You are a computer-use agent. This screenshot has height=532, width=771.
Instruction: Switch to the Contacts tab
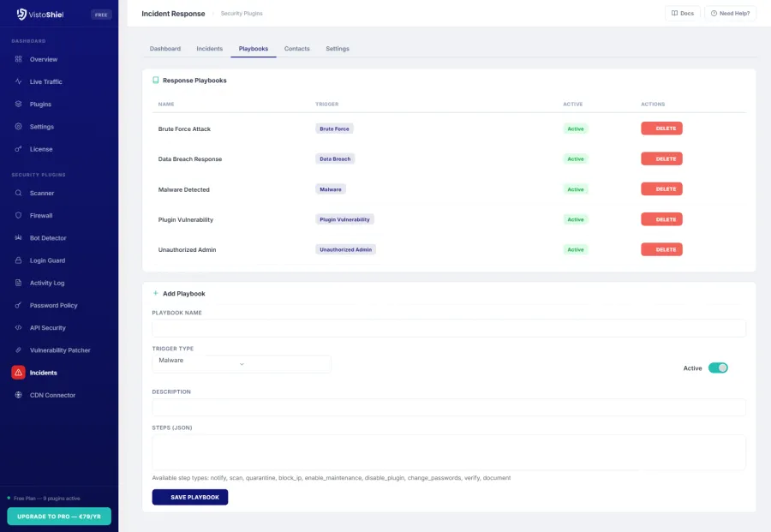pos(297,49)
